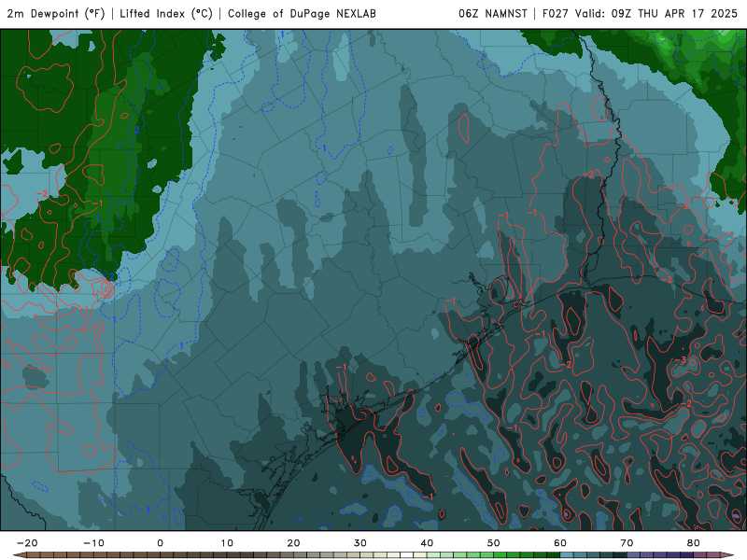Click the -3 lifted index contour label
747x560 pixels.
pyautogui.click(x=681, y=360)
